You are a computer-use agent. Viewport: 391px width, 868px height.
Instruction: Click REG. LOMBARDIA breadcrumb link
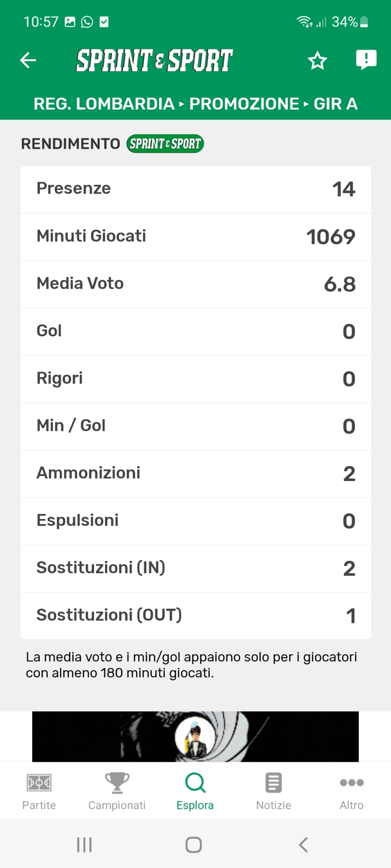point(104,104)
